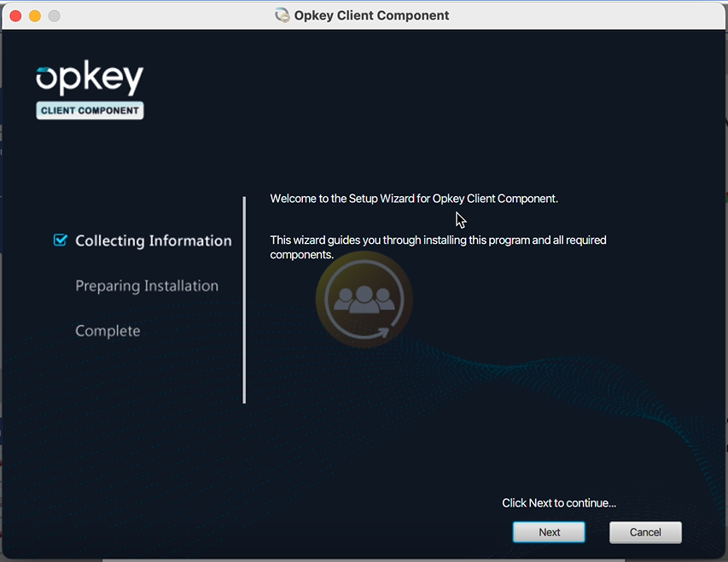Close the installer window with red button
The image size is (728, 562).
tap(15, 16)
